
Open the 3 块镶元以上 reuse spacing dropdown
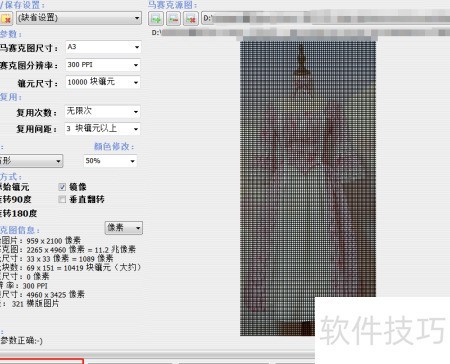point(103,129)
